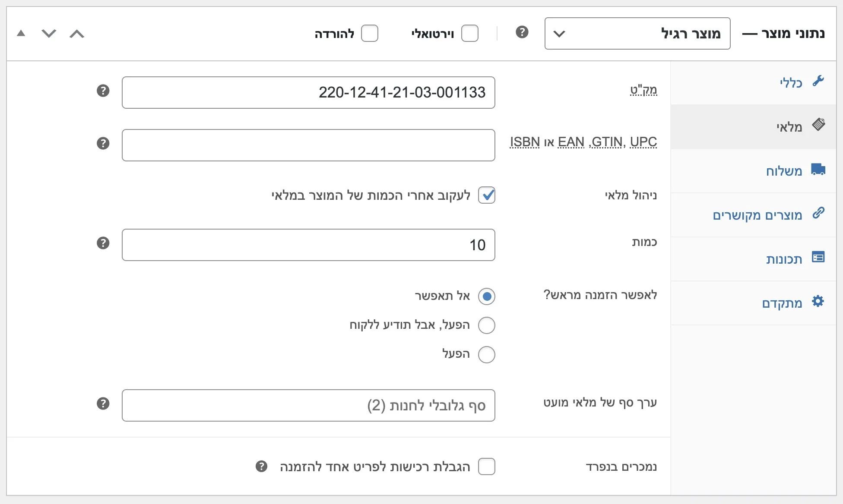
Task: Click the ניהול מלאי label
Action: 631,195
